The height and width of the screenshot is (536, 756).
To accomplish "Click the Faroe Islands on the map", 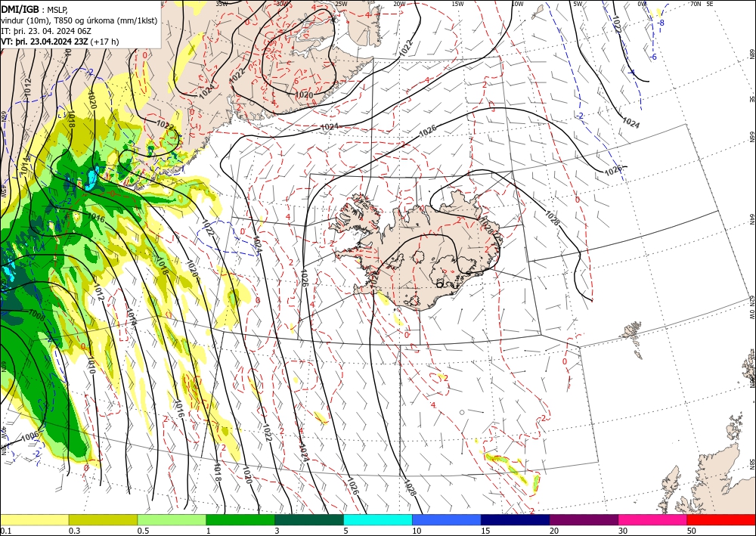I will coord(633,339).
